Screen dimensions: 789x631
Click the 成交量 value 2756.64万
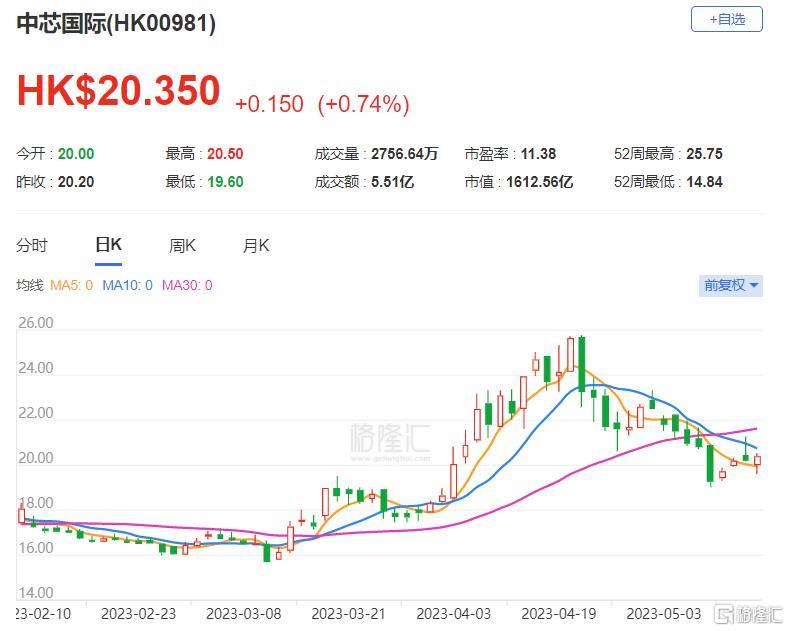coord(405,153)
